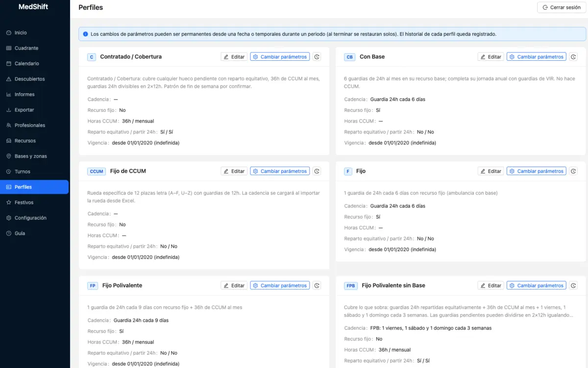Image resolution: width=588 pixels, height=368 pixels.
Task: Open Configuración in the sidebar
Action: 34,218
